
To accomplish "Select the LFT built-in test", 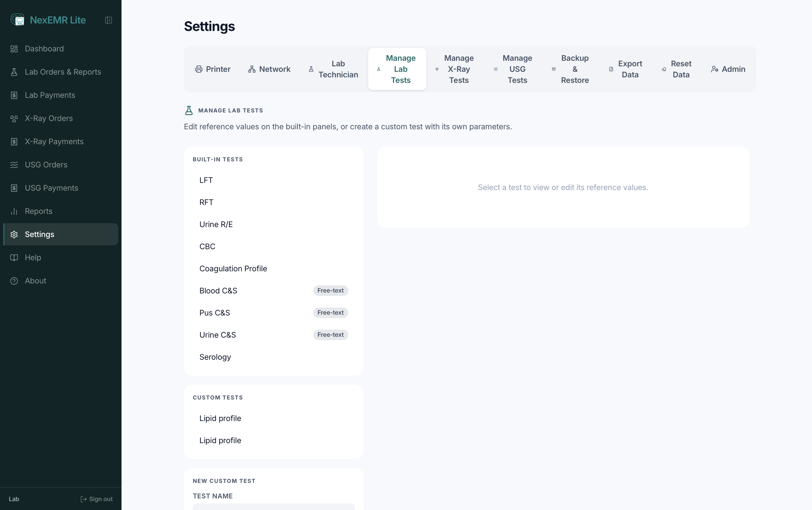I will pyautogui.click(x=274, y=180).
